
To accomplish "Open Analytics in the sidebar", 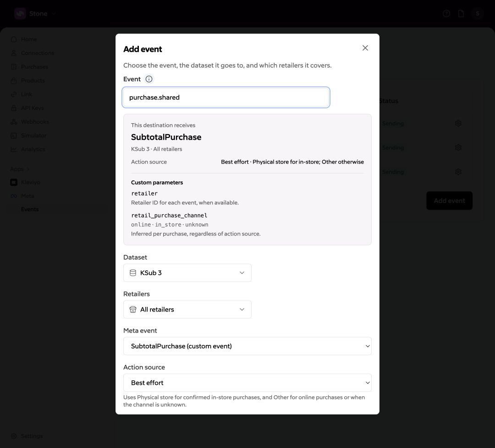I will pyautogui.click(x=33, y=149).
